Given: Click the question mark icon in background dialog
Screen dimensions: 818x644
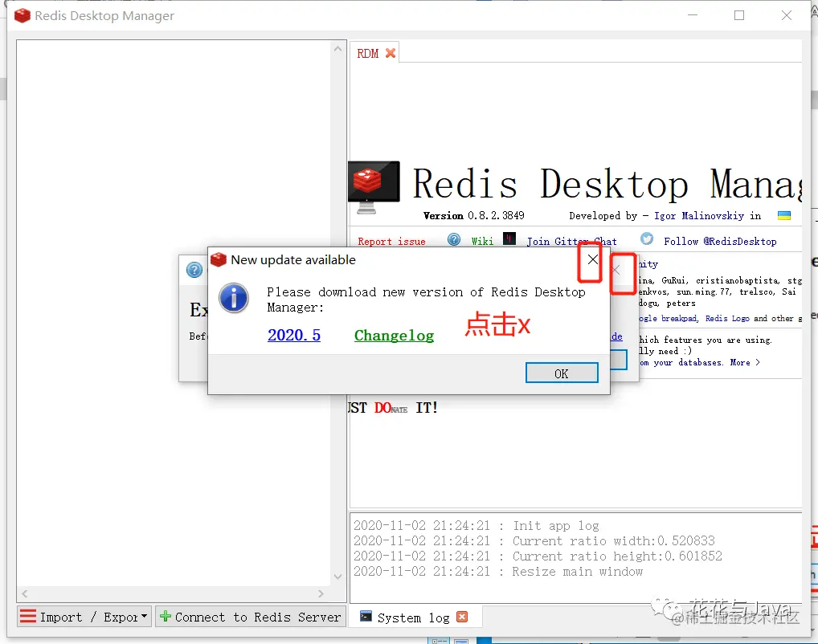Looking at the screenshot, I should click(194, 270).
